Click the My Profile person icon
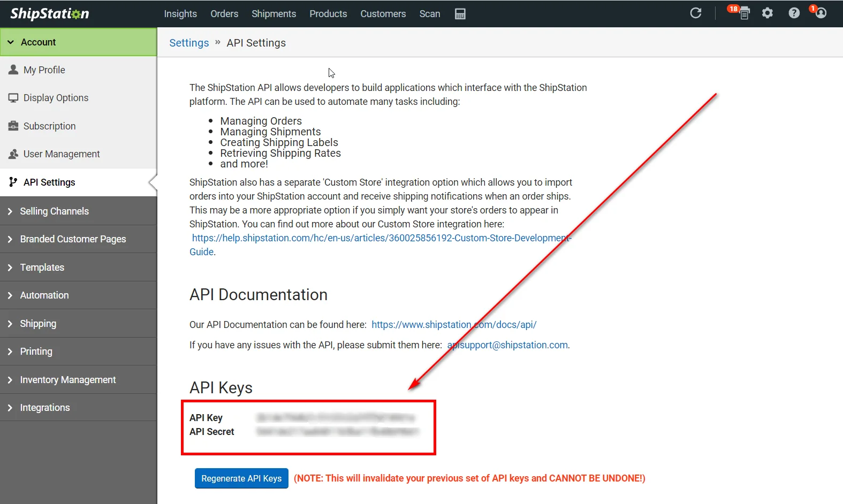Image resolution: width=843 pixels, height=504 pixels. 13,70
